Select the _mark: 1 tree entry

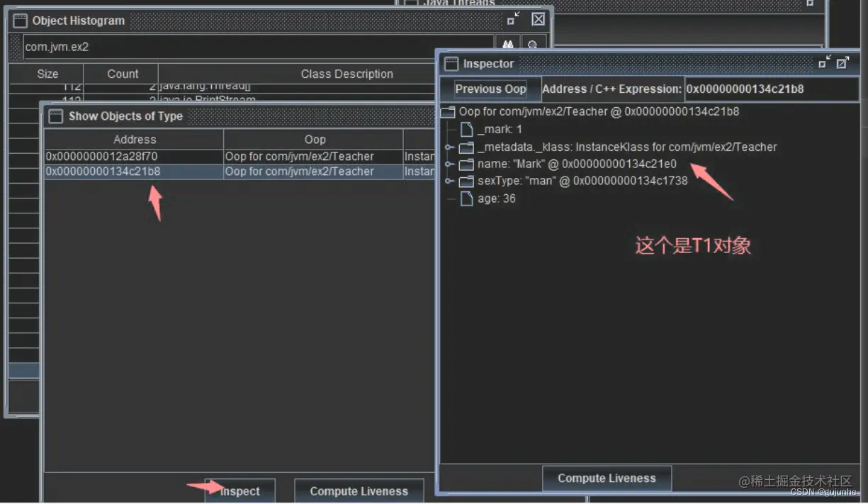click(500, 130)
